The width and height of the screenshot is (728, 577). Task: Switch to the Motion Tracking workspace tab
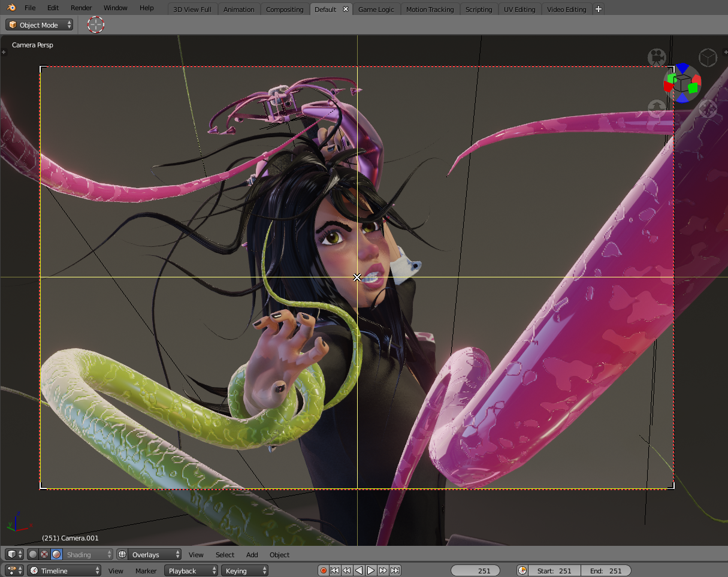[x=430, y=10]
